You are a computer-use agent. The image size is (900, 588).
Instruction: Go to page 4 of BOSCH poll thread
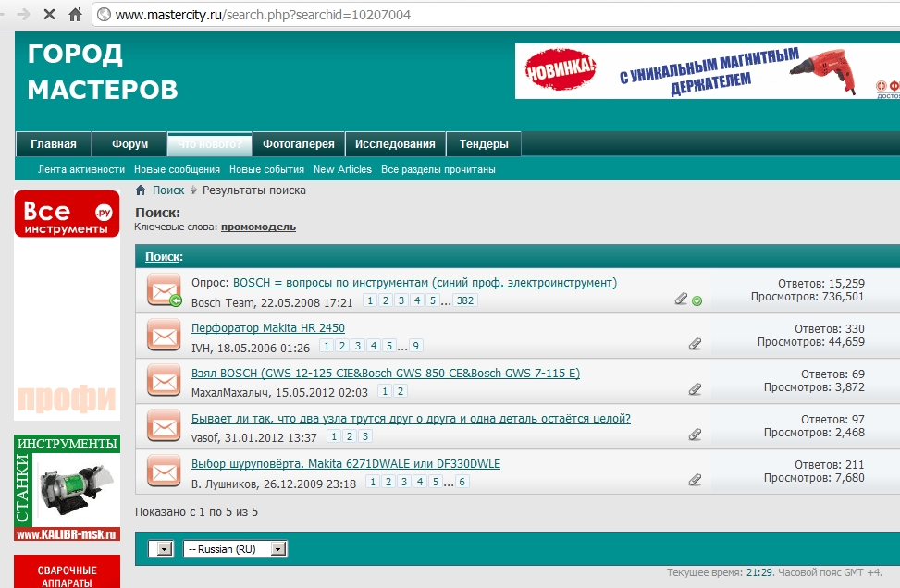pos(417,300)
